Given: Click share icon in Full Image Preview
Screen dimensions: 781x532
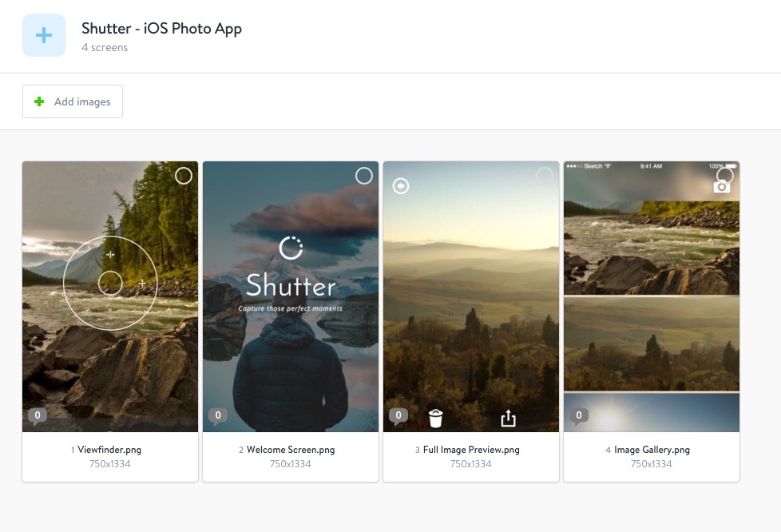Looking at the screenshot, I should tap(509, 418).
